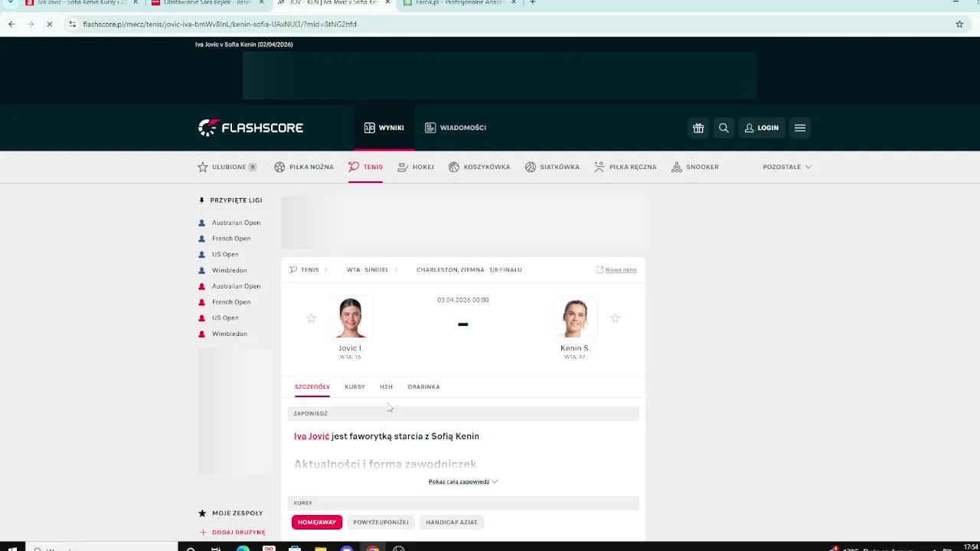This screenshot has height=551, width=980.
Task: Click the Flashscore logo
Action: click(251, 128)
